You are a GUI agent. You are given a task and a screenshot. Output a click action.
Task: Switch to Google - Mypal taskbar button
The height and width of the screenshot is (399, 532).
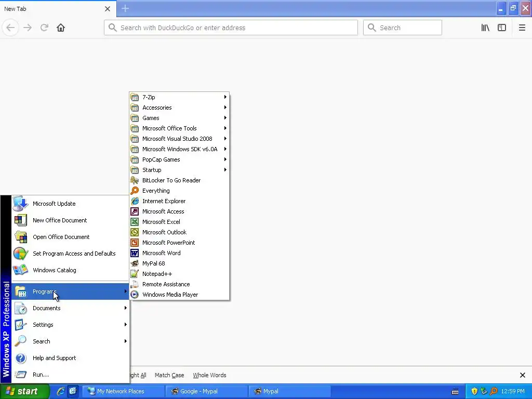pos(206,392)
